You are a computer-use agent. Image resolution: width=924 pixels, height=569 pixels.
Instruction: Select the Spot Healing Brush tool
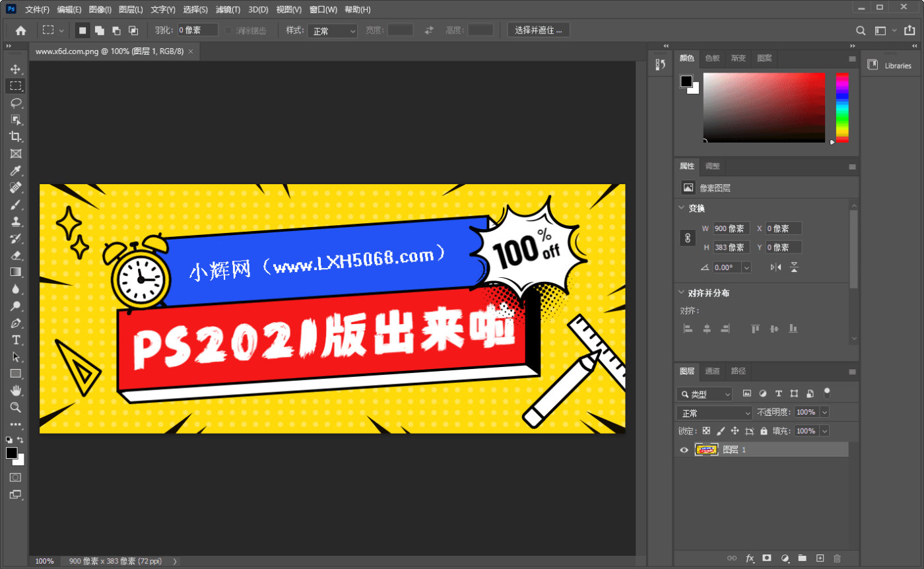[x=15, y=187]
